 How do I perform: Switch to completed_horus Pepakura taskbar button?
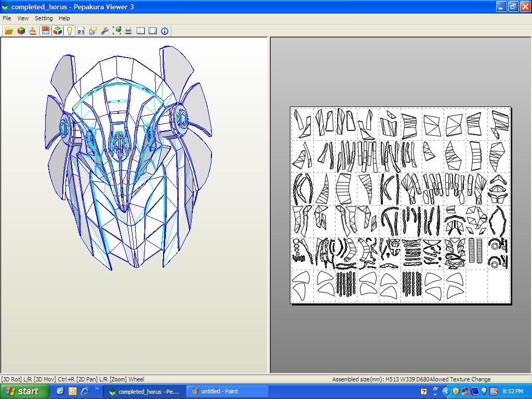[144, 392]
